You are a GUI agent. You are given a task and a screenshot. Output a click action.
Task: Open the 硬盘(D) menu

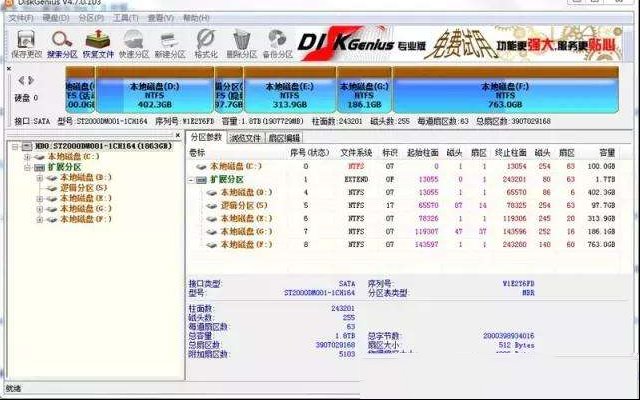pos(56,18)
